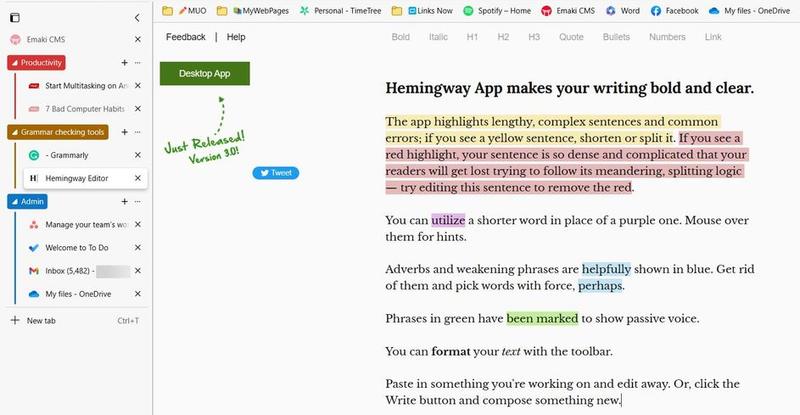The image size is (800, 415).
Task: Open Emaki CMS bookmark in favorites bar
Action: tap(568, 11)
